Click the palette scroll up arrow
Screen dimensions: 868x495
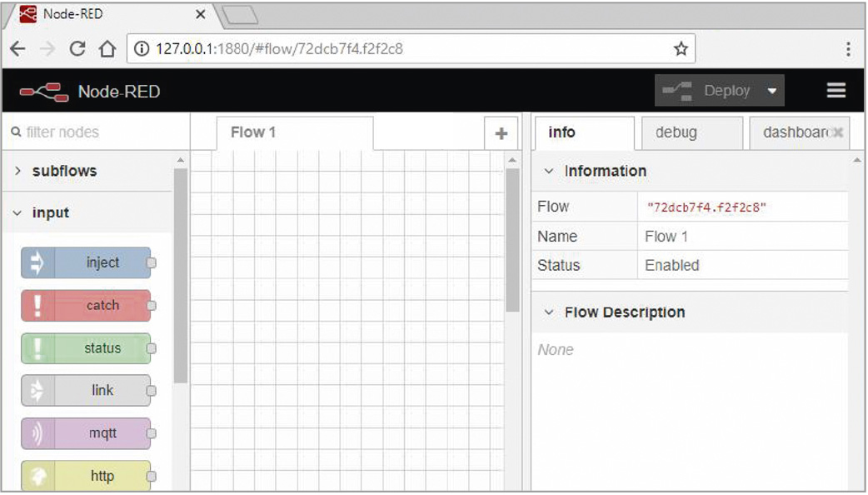coord(181,160)
